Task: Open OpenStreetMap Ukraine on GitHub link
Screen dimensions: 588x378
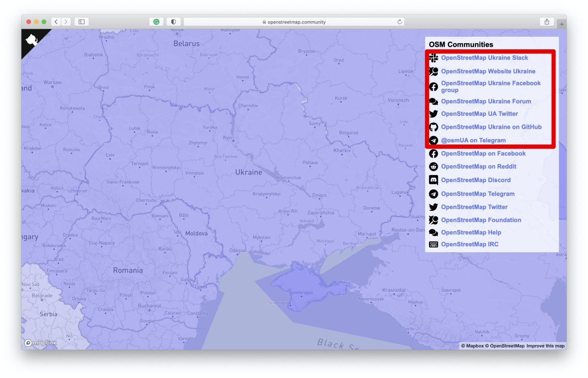Action: (492, 127)
